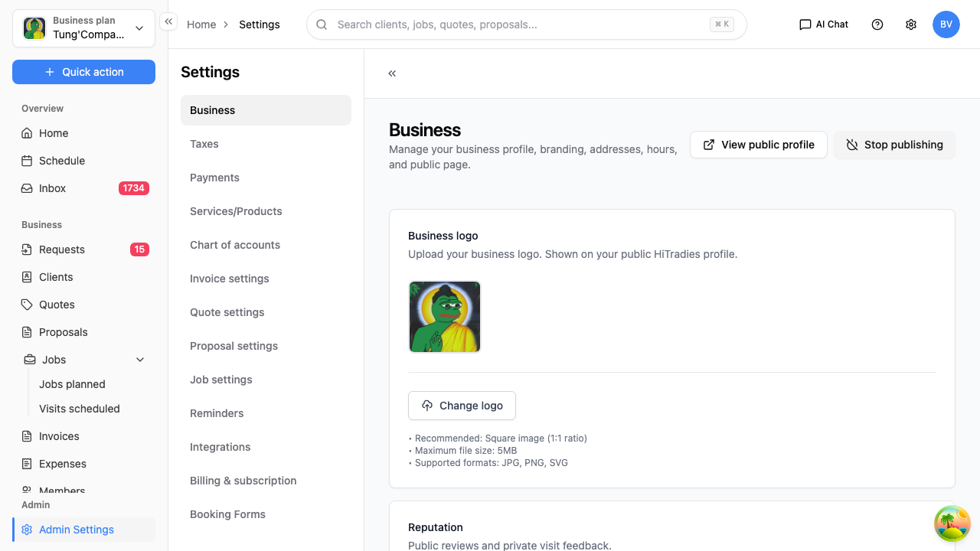Click the business logo thumbnail image
This screenshot has width=980, height=551.
pyautogui.click(x=445, y=317)
